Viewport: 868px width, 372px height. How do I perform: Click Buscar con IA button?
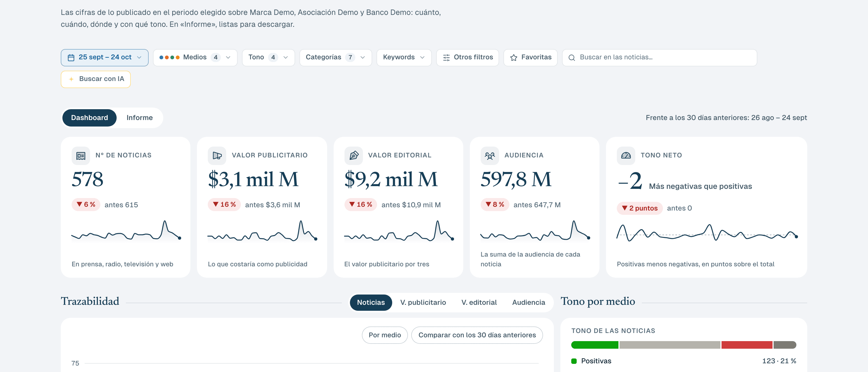96,79
